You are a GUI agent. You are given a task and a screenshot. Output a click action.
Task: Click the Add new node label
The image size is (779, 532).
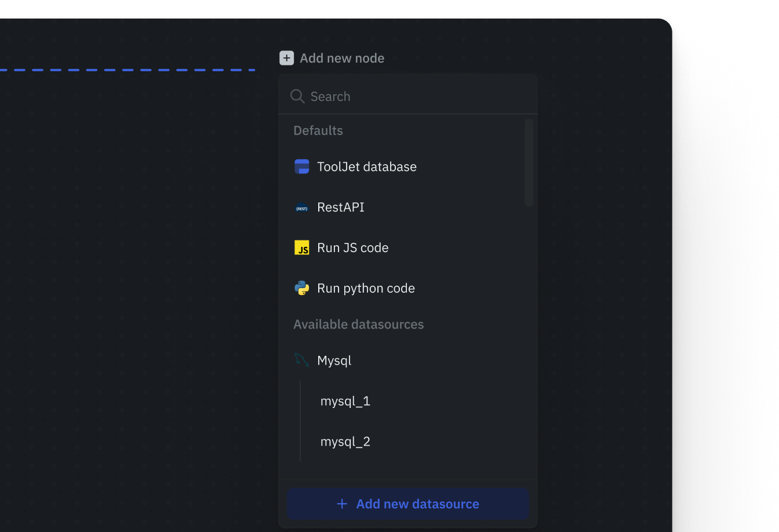[342, 58]
